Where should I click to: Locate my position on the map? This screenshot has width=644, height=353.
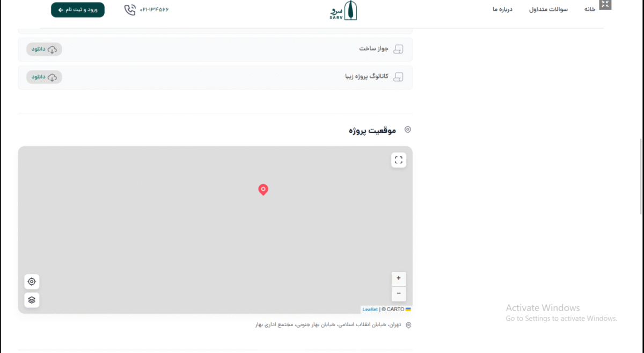coord(32,282)
